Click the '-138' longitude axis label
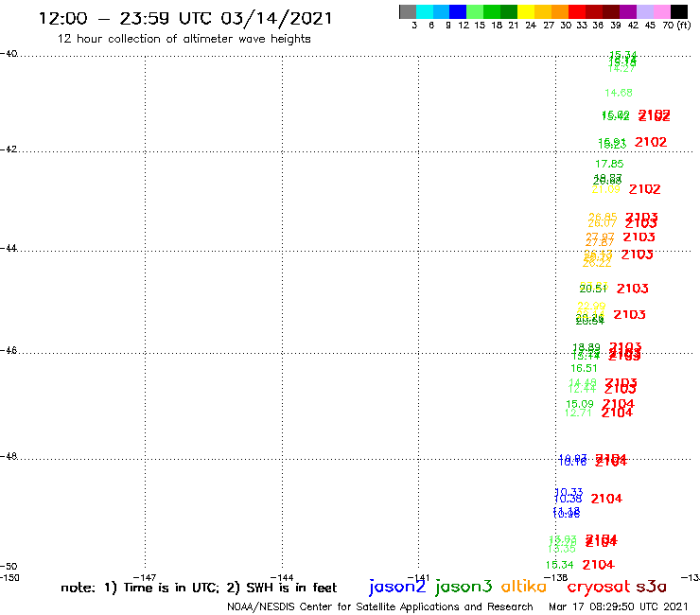This screenshot has width=700, height=615. [x=555, y=577]
